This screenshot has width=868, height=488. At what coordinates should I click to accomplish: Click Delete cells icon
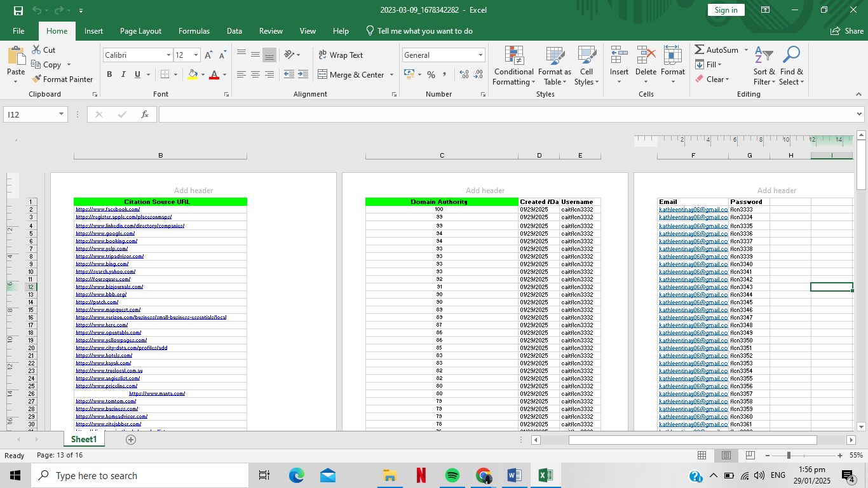[646, 55]
